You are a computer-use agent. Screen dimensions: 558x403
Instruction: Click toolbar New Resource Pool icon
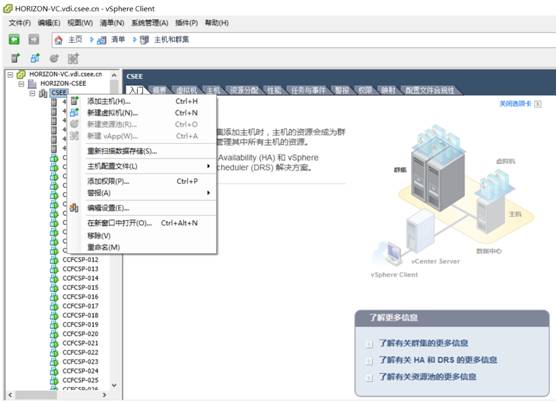(54, 58)
